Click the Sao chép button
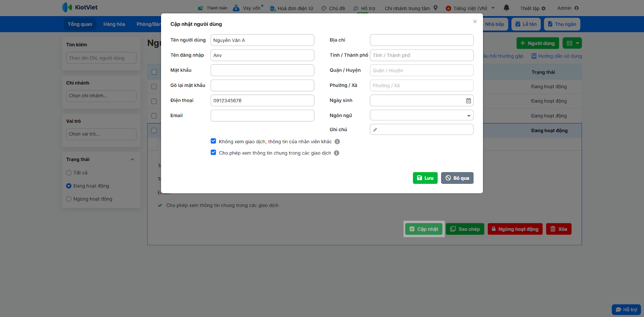Screen dimensions: 644x317 [465, 229]
